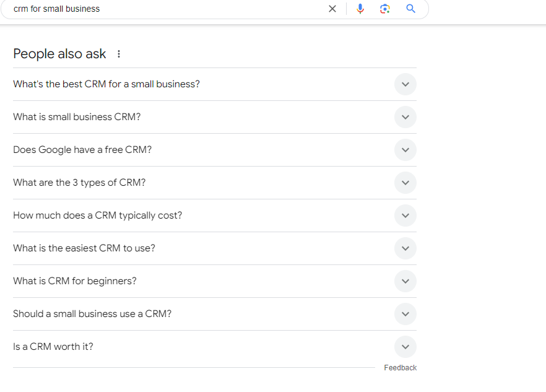The height and width of the screenshot is (392, 546).
Task: Click question text What's the best CRM for a small business?
Action: click(x=106, y=84)
